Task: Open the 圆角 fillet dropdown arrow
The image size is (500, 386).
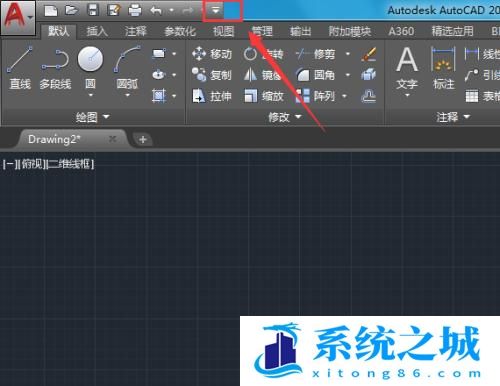Action: [x=348, y=75]
